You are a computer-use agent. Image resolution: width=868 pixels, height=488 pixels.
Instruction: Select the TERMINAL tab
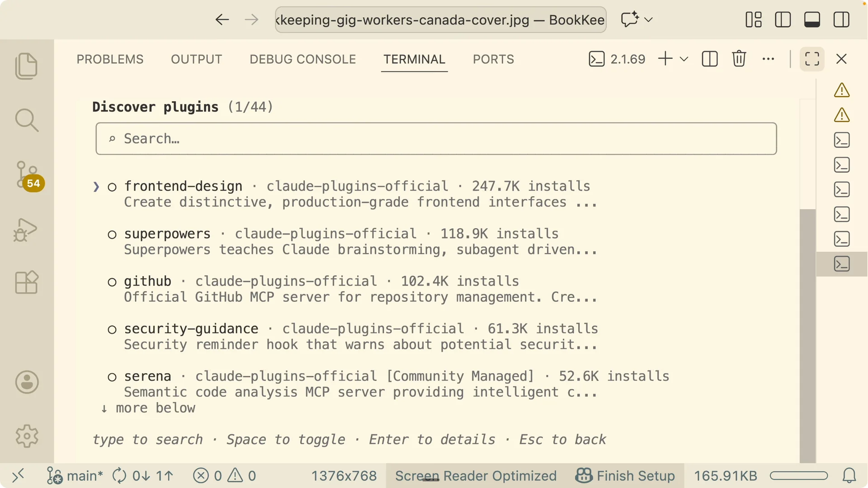(414, 59)
